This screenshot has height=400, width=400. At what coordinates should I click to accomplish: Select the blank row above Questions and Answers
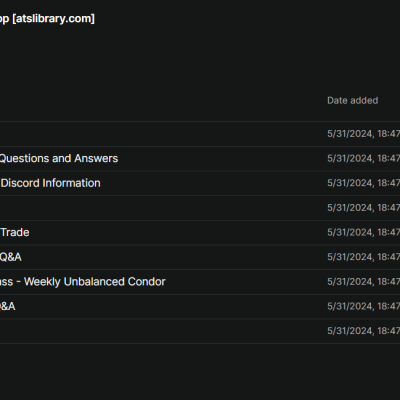point(200,134)
